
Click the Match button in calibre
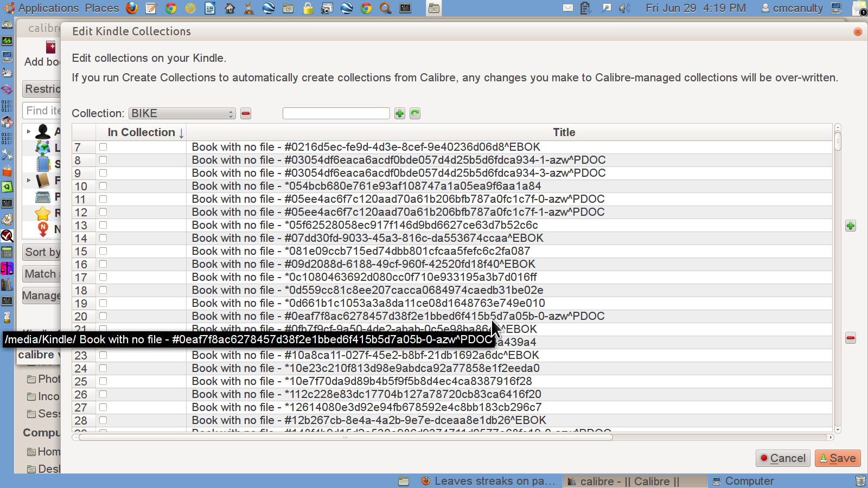point(42,274)
